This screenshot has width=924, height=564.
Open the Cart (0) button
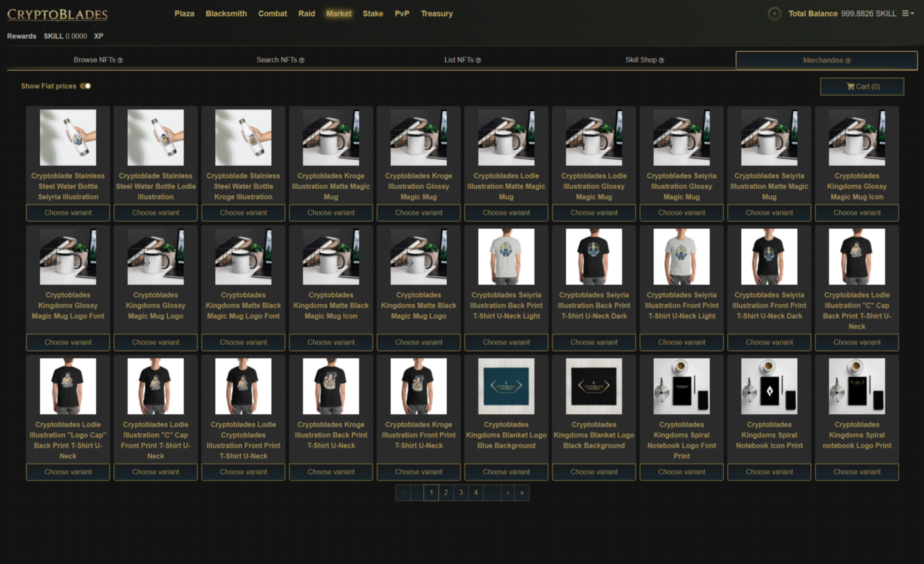pos(862,86)
